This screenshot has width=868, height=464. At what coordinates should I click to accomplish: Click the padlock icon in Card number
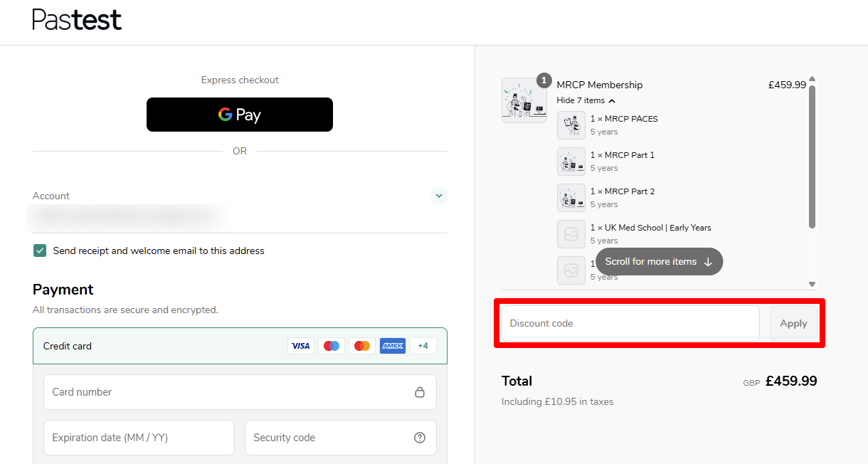(x=420, y=392)
